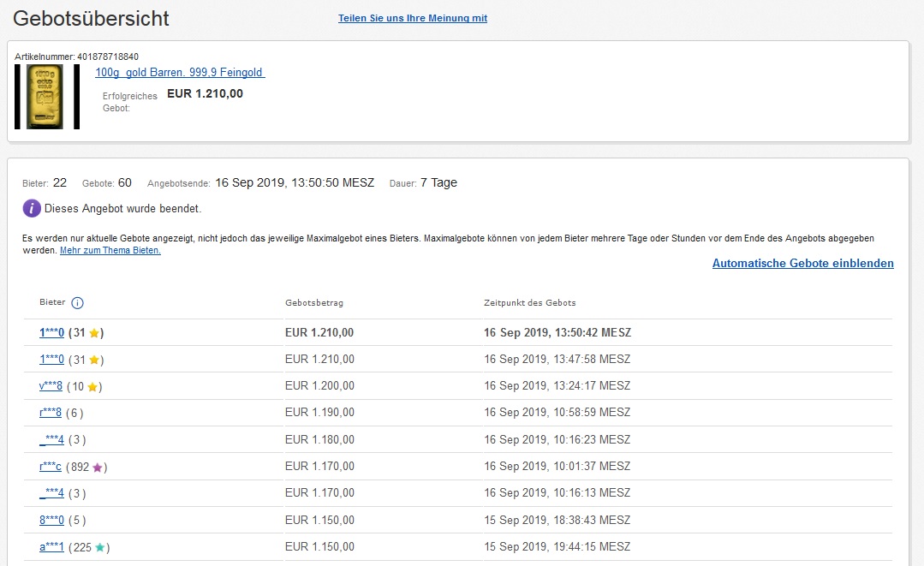The image size is (924, 566).
Task: Click yellow star in the 13:47:58 bid row
Action: tap(94, 360)
